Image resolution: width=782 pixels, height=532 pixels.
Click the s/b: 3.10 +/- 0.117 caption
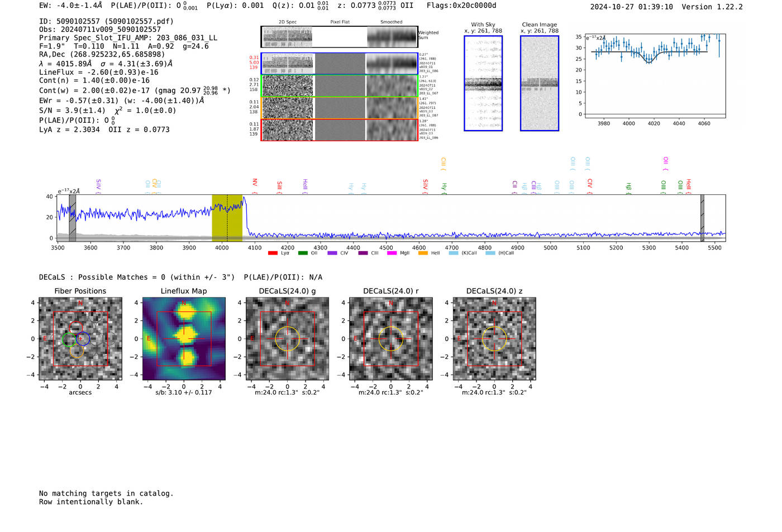click(184, 392)
